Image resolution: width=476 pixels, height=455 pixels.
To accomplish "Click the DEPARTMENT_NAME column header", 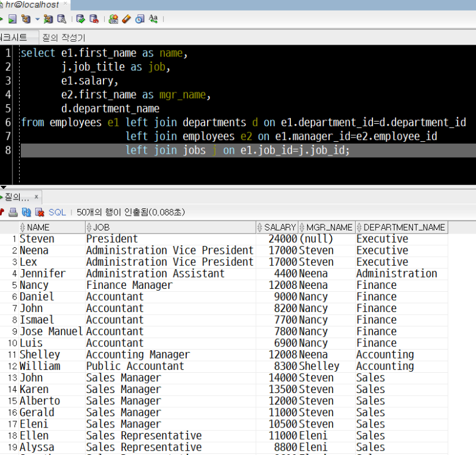I will 402,227.
